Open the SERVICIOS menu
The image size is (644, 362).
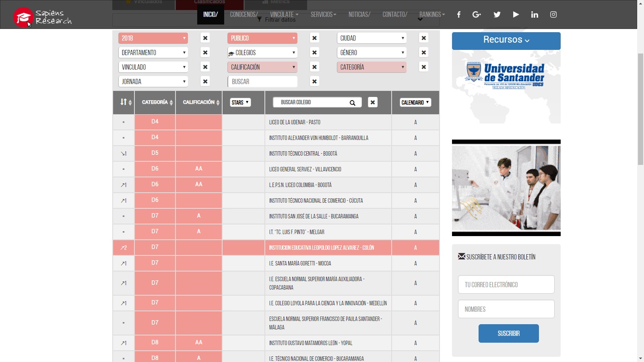(323, 14)
